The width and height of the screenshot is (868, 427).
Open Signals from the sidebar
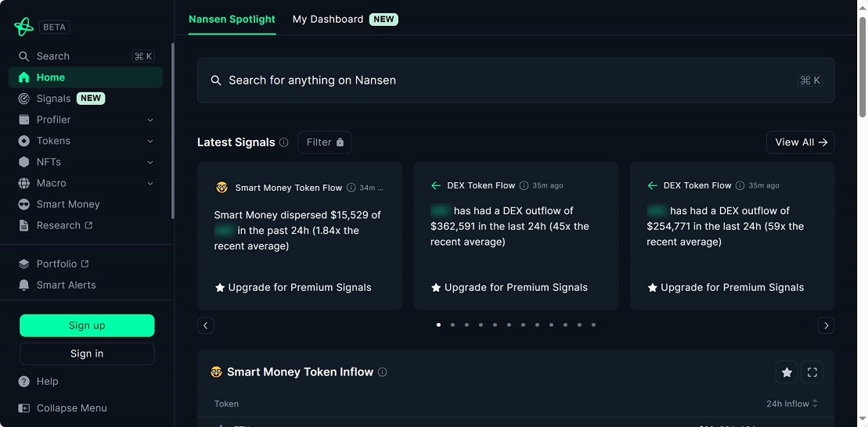pyautogui.click(x=53, y=99)
